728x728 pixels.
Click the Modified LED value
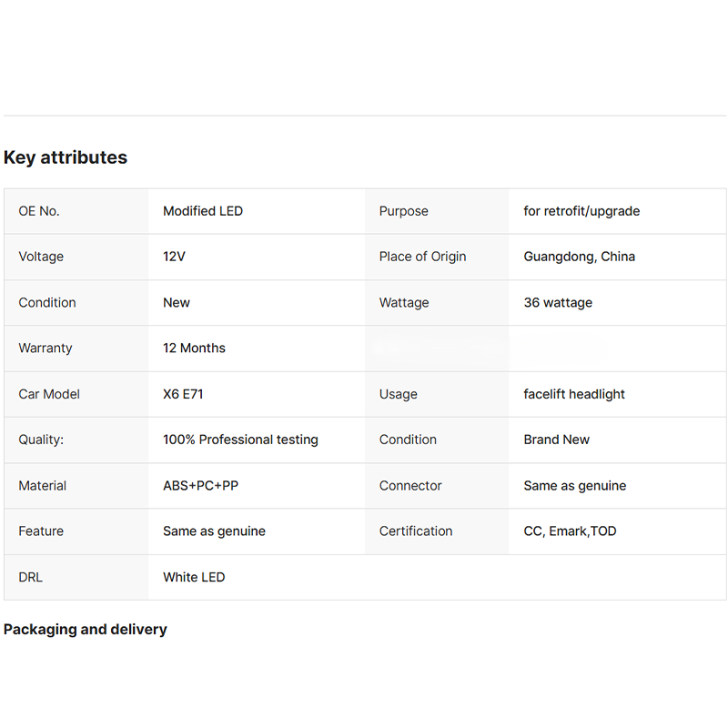[203, 211]
